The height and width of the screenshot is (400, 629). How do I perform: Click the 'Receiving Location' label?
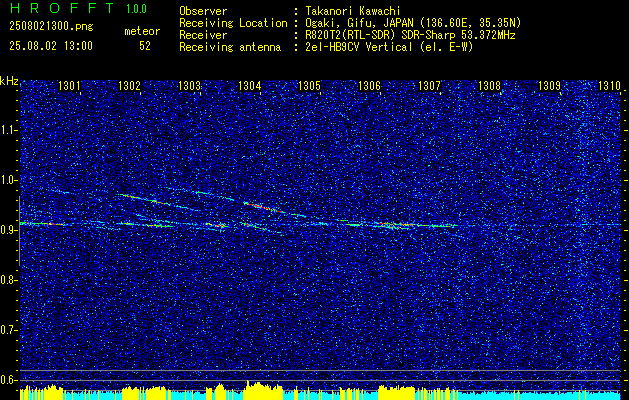[x=233, y=23]
